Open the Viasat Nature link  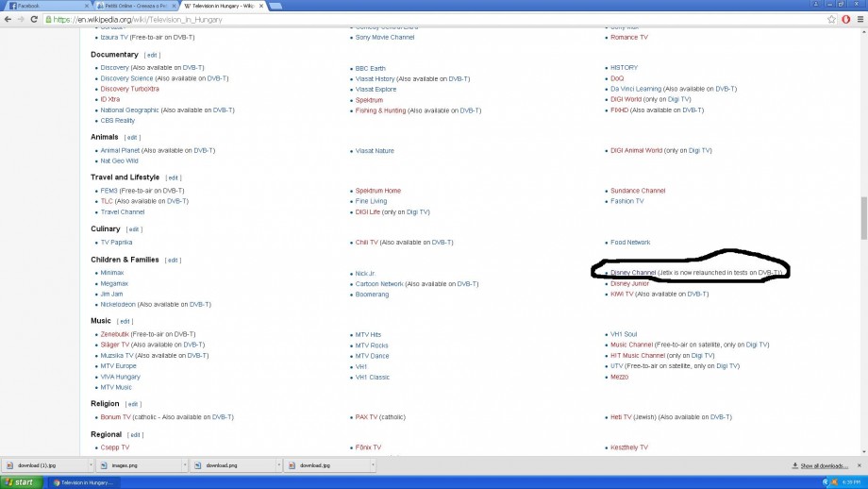(375, 151)
